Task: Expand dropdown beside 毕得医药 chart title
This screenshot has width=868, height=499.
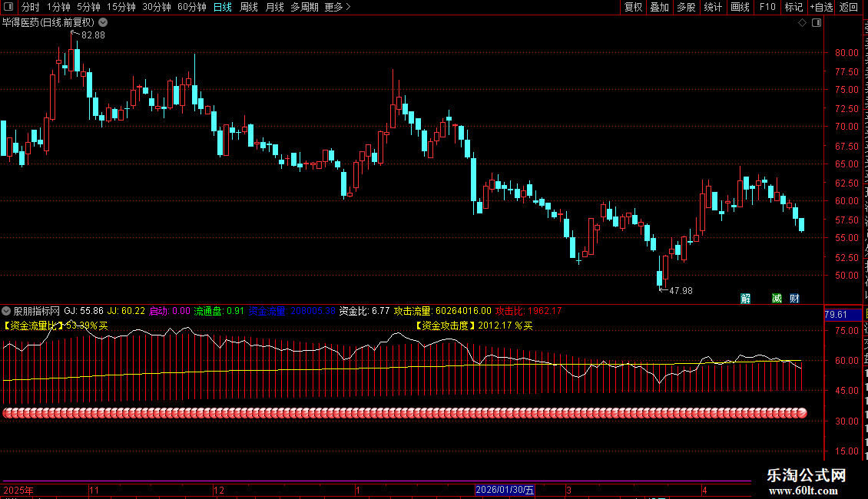Action: tap(103, 23)
